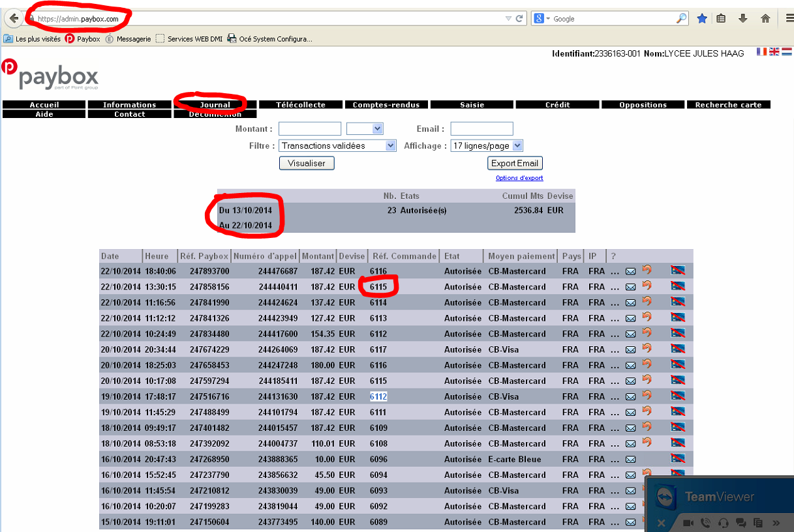Open the Services WEB DMI bookmark

point(189,39)
